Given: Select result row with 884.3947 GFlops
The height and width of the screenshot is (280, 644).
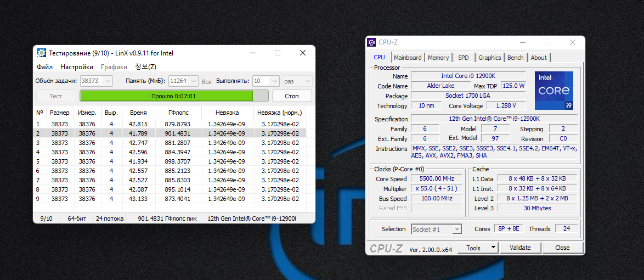Looking at the screenshot, I should [x=170, y=152].
